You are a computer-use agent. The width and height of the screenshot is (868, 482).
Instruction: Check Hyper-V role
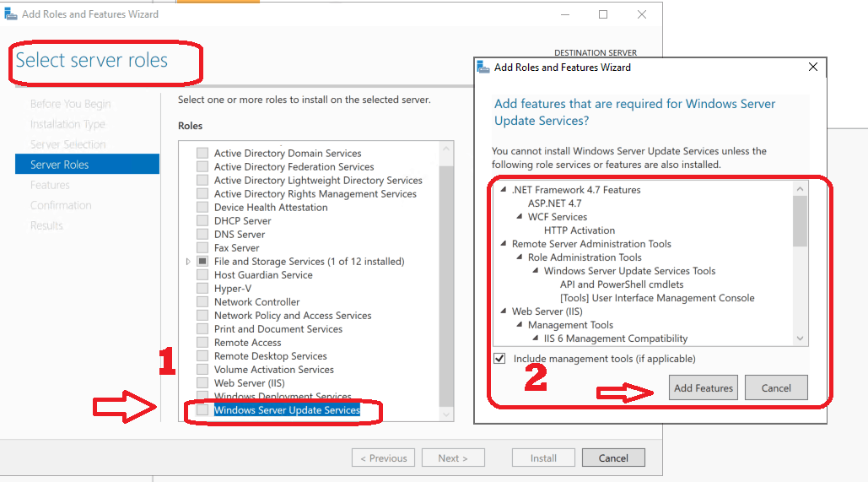coord(202,288)
